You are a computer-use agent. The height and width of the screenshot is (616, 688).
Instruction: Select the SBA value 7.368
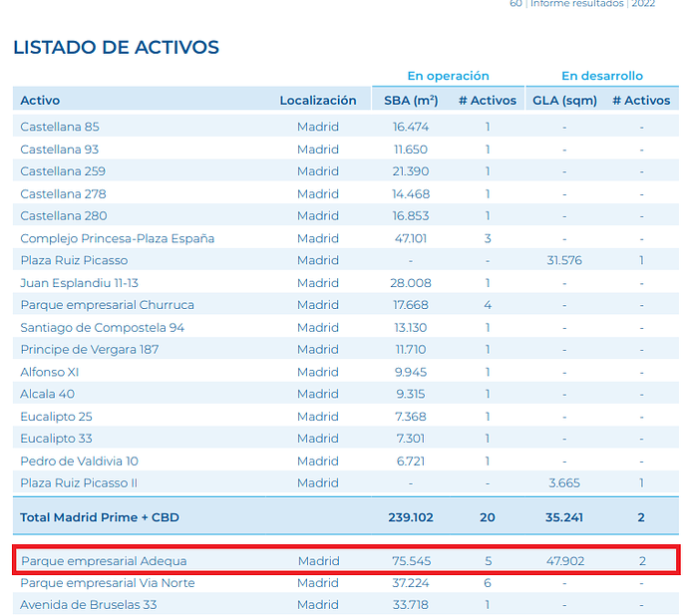tap(411, 417)
